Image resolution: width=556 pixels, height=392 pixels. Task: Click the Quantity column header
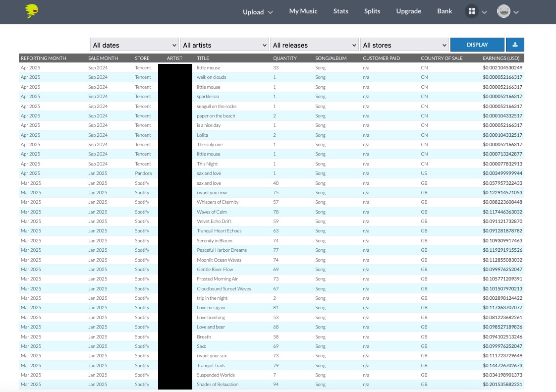pyautogui.click(x=285, y=58)
